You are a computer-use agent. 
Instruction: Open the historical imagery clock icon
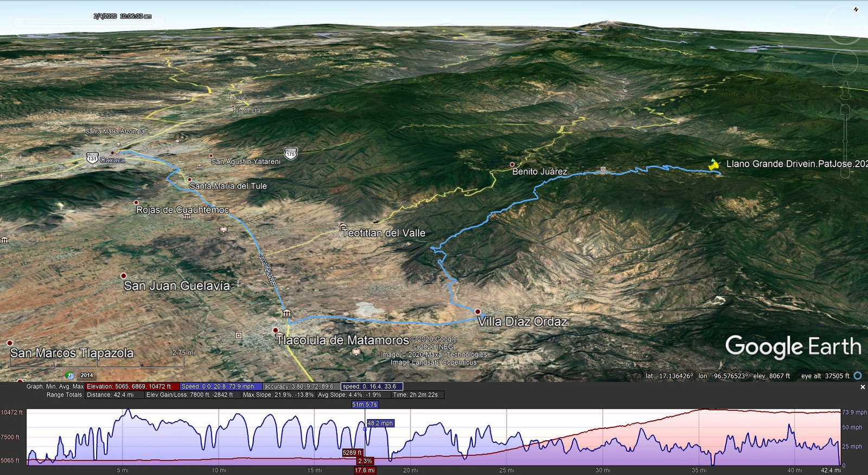tap(70, 375)
